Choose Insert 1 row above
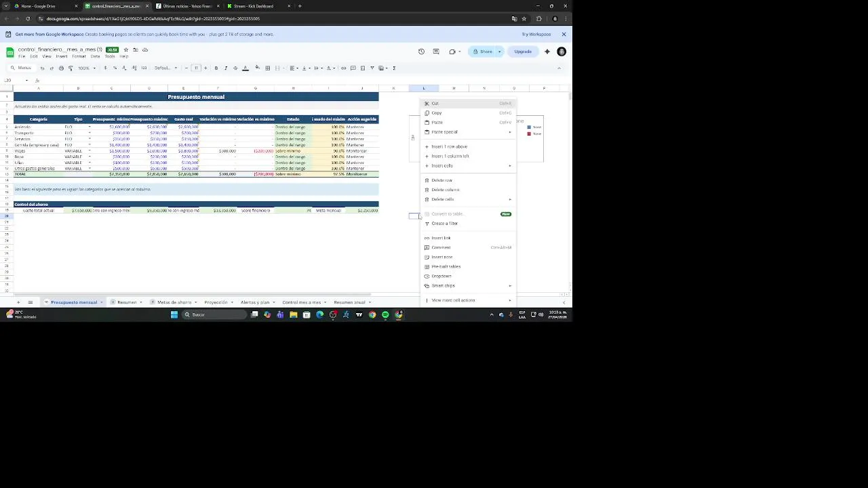This screenshot has width=868, height=488. (x=468, y=146)
